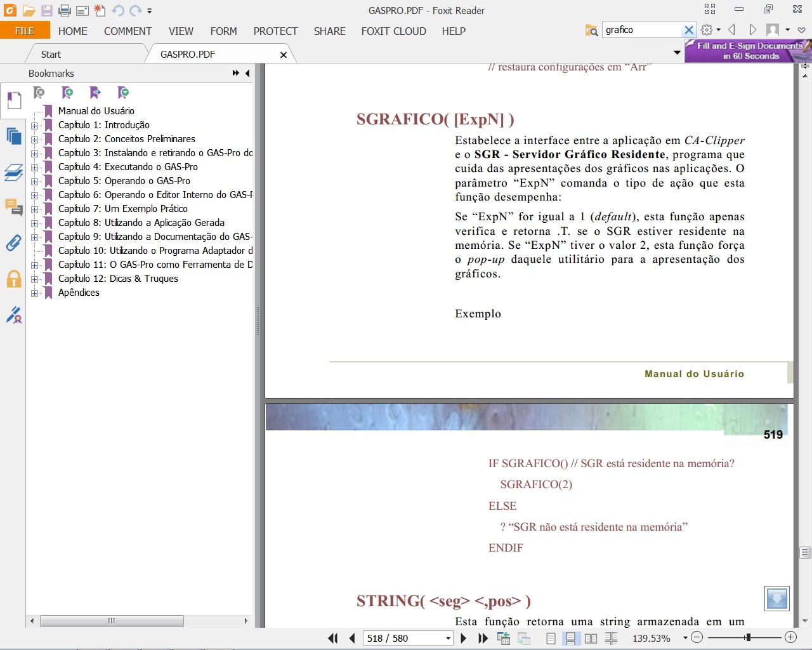Switch to the Start tab
Screen dimensions: 812x650
pyautogui.click(x=51, y=55)
